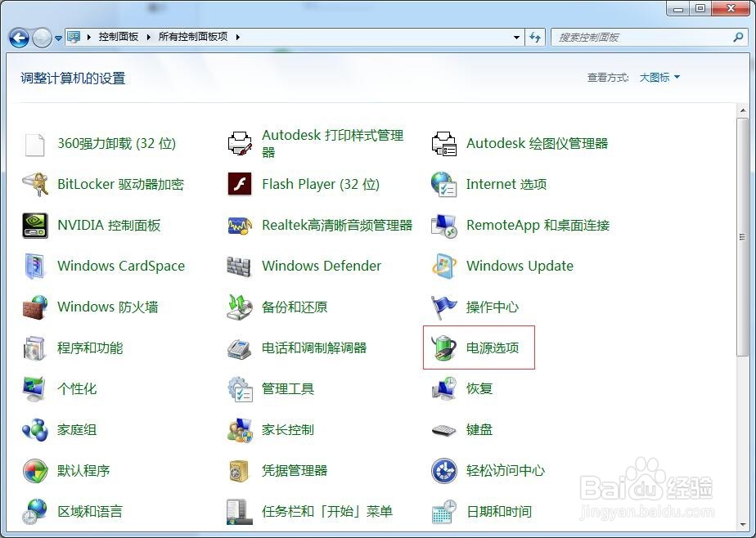Click the 家庭组 spheres icon
Viewport: 756px width, 538px height.
[x=35, y=430]
